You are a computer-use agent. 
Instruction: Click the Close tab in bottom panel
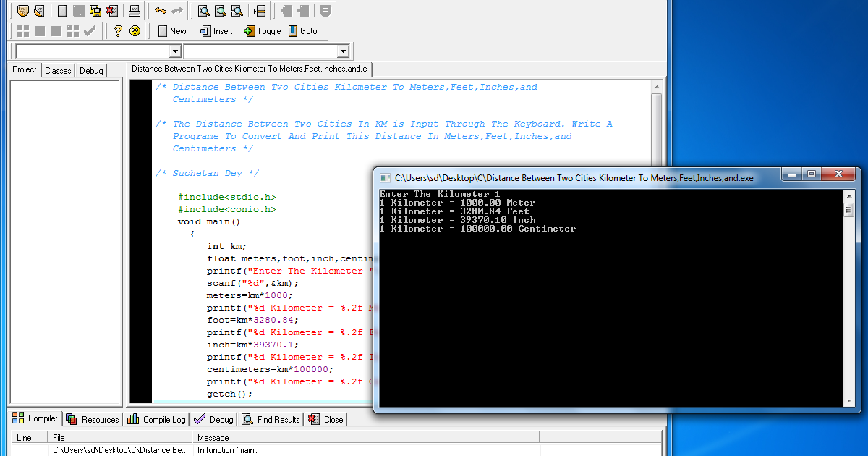pos(326,419)
